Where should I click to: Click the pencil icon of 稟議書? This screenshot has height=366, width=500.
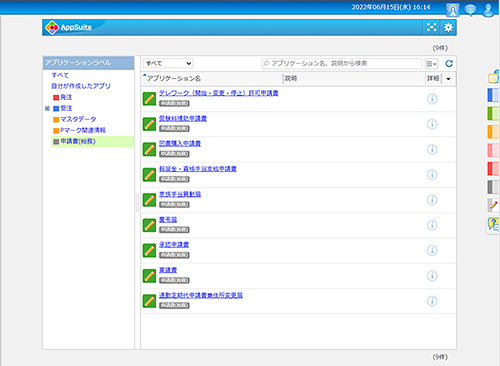click(x=149, y=276)
